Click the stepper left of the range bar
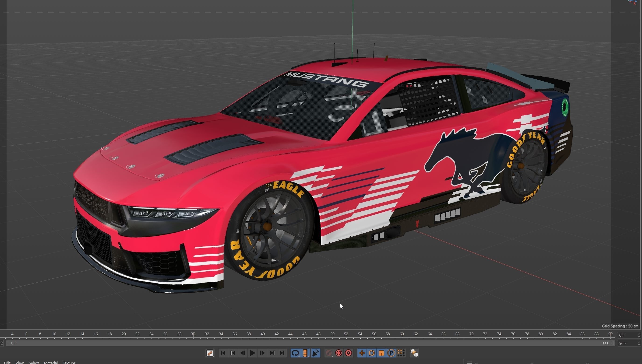This screenshot has width=642, height=364. pyautogui.click(x=2, y=343)
